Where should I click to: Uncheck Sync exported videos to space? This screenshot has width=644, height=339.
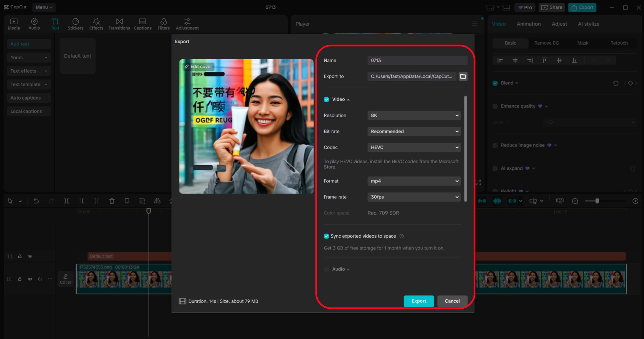(326, 236)
